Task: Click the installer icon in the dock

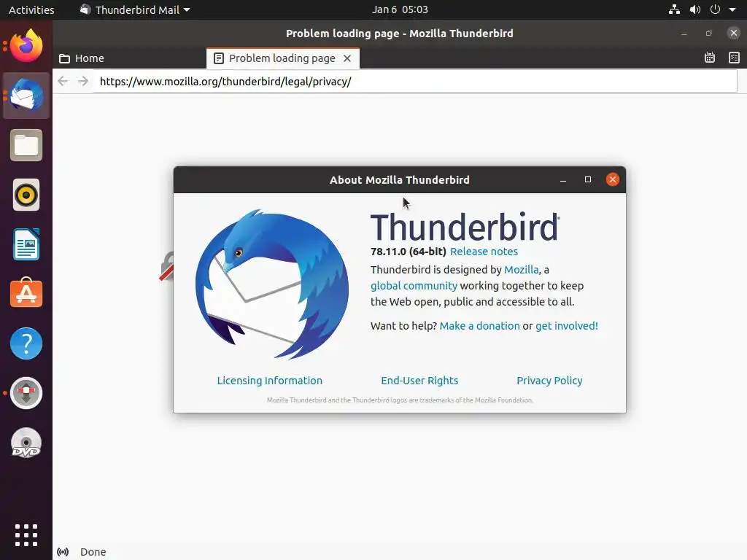Action: (x=26, y=393)
